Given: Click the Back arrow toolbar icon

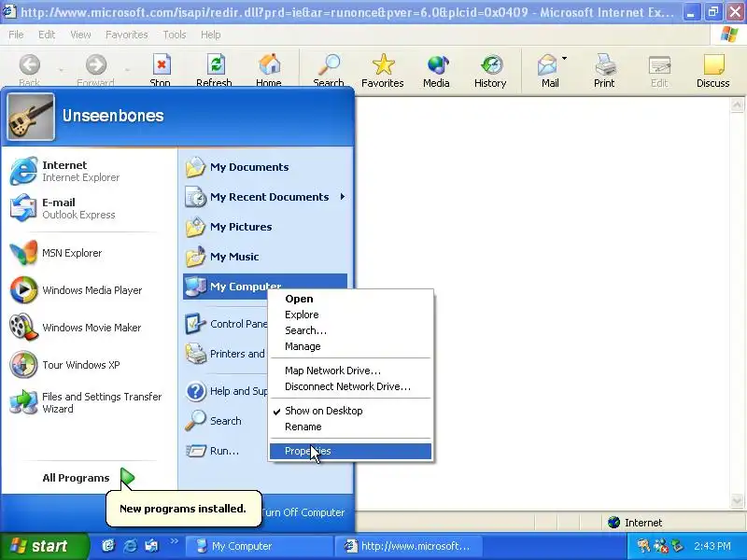Looking at the screenshot, I should tap(30, 65).
